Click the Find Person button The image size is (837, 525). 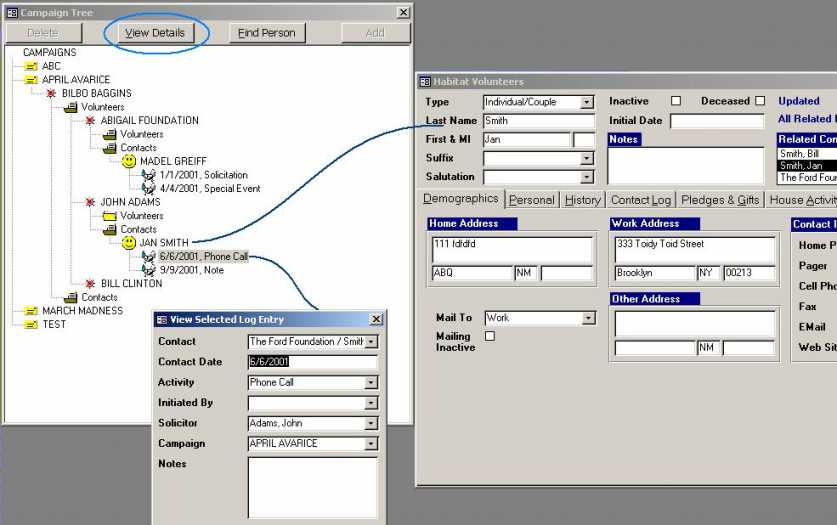tap(267, 33)
